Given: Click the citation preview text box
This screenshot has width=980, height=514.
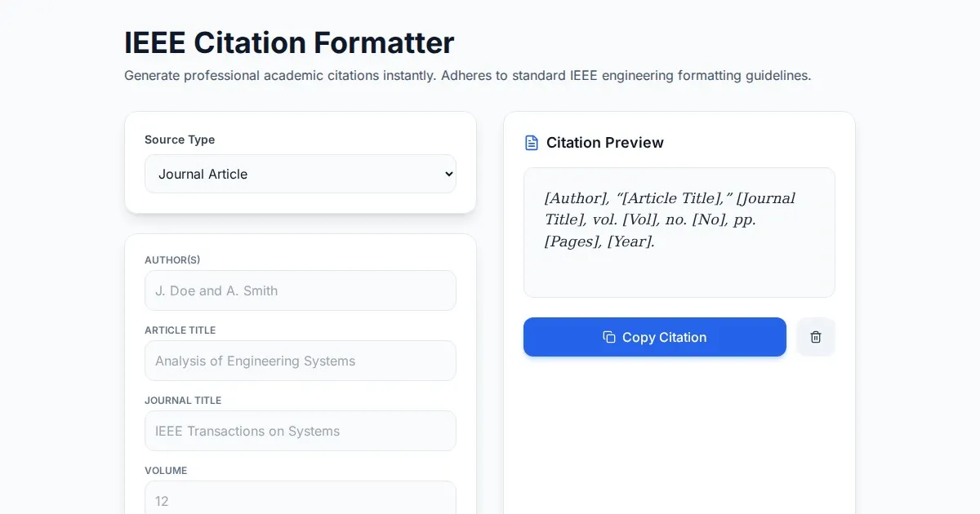Looking at the screenshot, I should (x=679, y=233).
